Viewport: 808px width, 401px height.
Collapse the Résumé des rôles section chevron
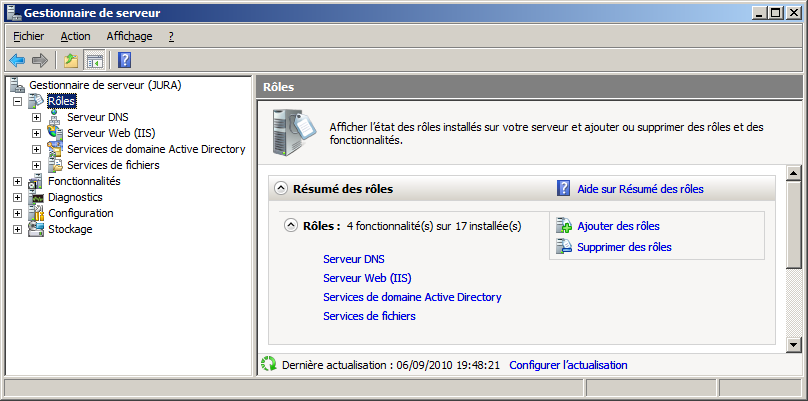coord(282,188)
